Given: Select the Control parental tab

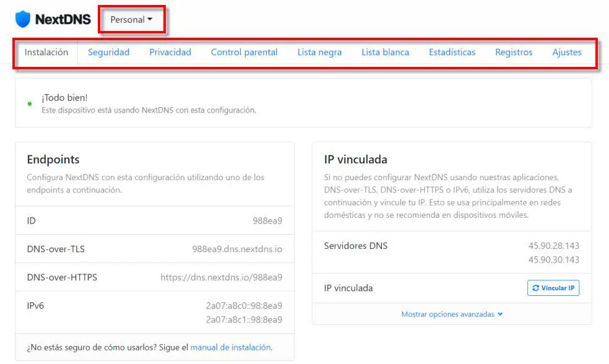Looking at the screenshot, I should (244, 52).
